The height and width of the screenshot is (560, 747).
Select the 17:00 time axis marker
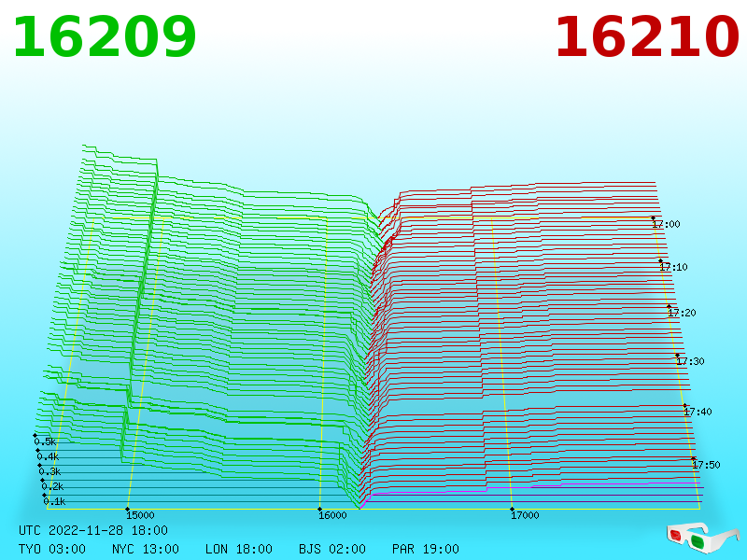point(666,224)
